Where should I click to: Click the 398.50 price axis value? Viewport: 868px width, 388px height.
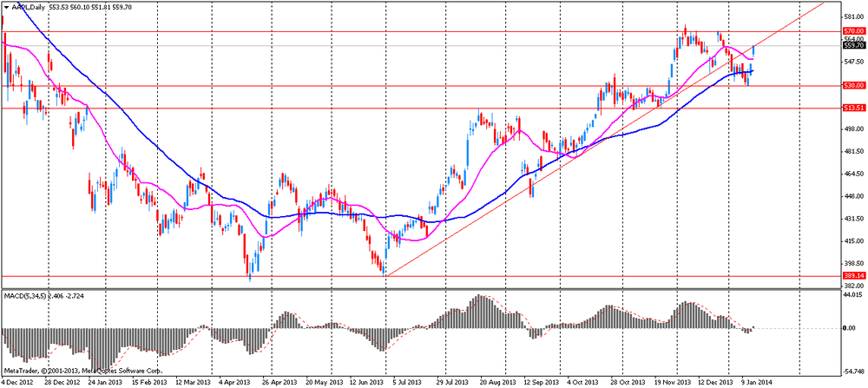(853, 264)
